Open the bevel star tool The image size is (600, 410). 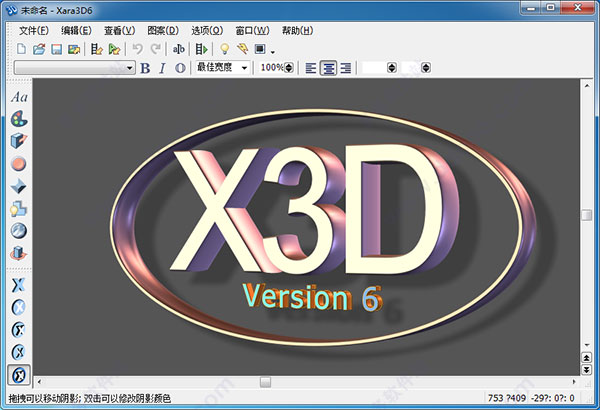[18, 187]
